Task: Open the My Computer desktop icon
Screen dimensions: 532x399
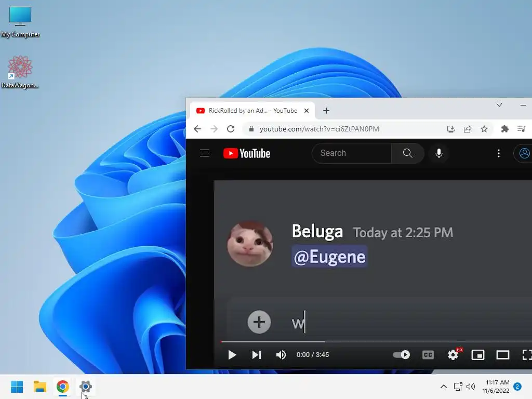Action: pos(20,21)
